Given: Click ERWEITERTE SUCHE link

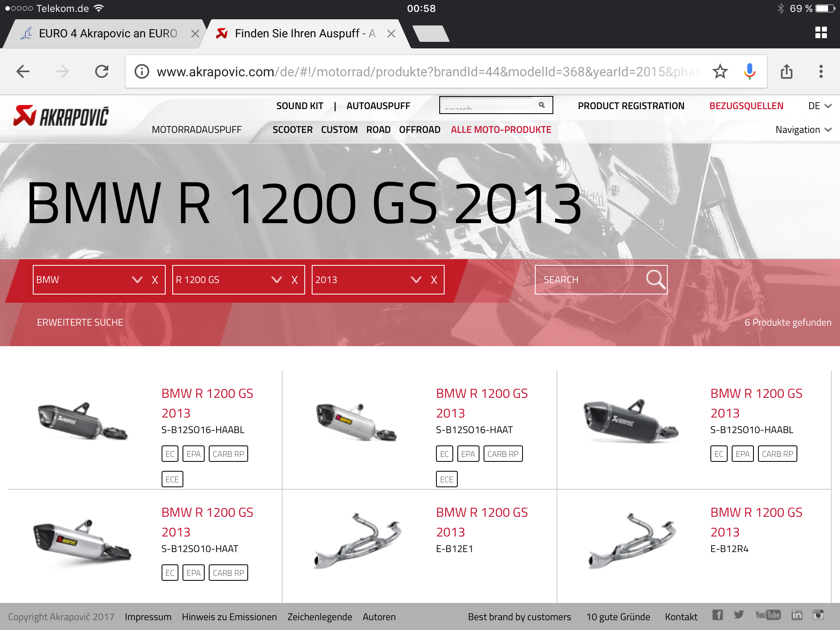Looking at the screenshot, I should pos(80,322).
